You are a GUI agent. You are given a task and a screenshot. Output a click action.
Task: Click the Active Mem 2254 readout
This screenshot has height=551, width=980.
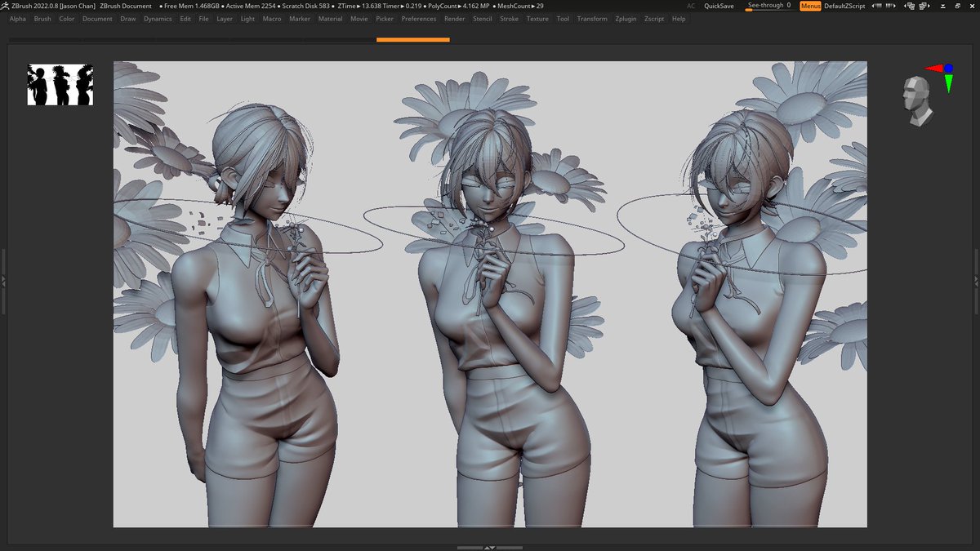[252, 6]
